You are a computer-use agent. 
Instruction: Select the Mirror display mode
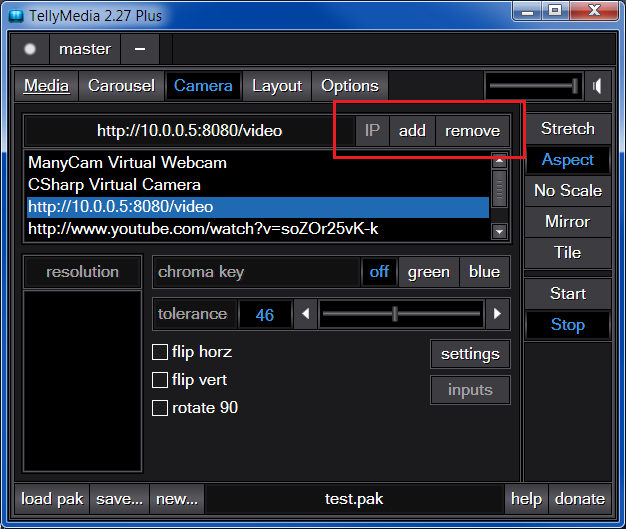click(x=567, y=221)
